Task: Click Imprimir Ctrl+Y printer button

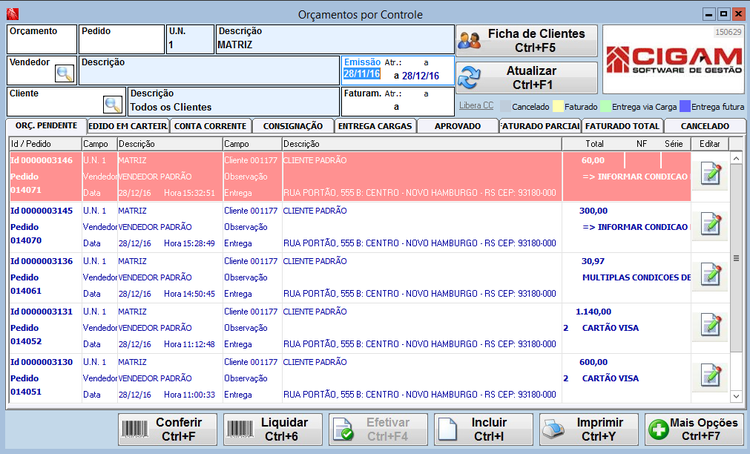Action: click(589, 430)
